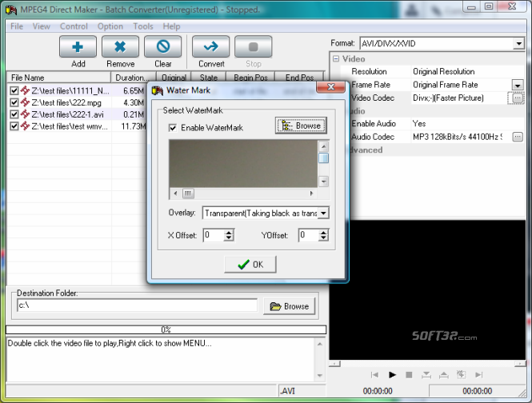
Task: Increase the YOffset value
Action: (x=324, y=233)
